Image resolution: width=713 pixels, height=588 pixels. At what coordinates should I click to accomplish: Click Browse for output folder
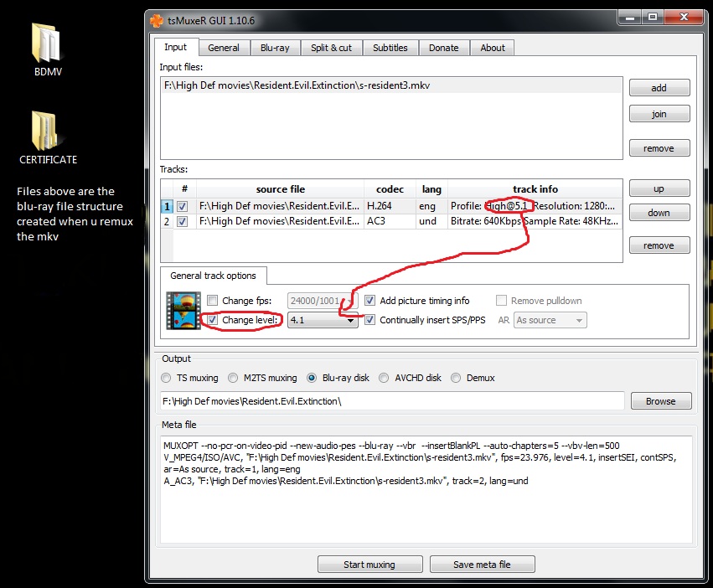(661, 401)
